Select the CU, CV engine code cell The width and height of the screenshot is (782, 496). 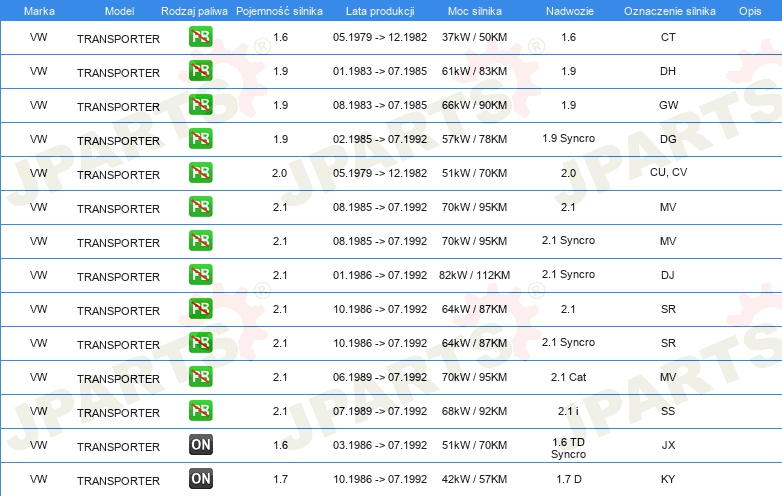coord(668,172)
